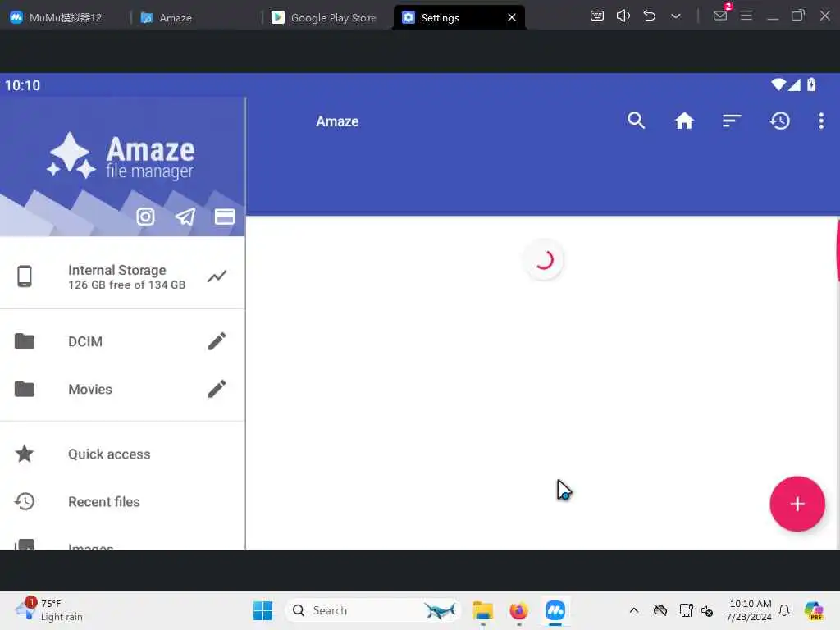Image resolution: width=840 pixels, height=630 pixels.
Task: Open the Movies folder
Action: (x=122, y=389)
